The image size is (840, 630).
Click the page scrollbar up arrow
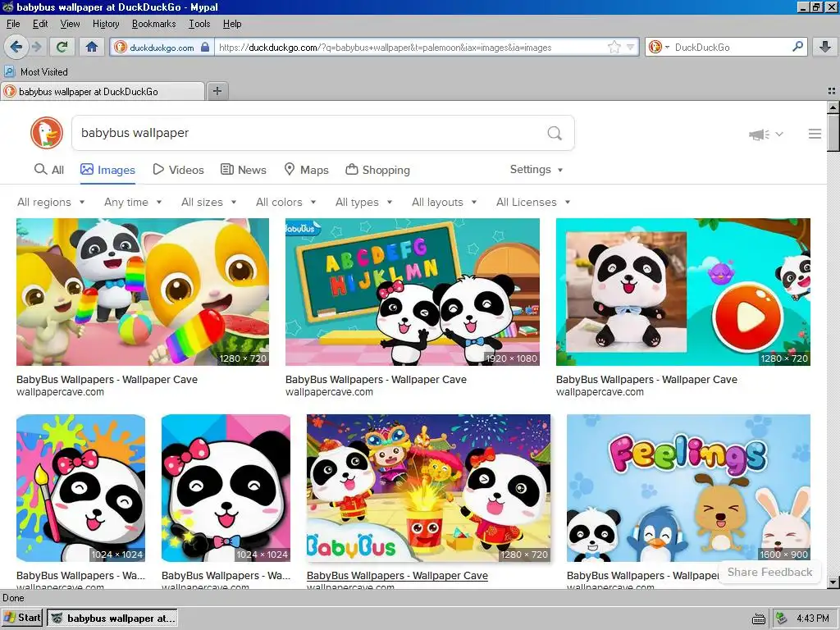click(x=833, y=107)
